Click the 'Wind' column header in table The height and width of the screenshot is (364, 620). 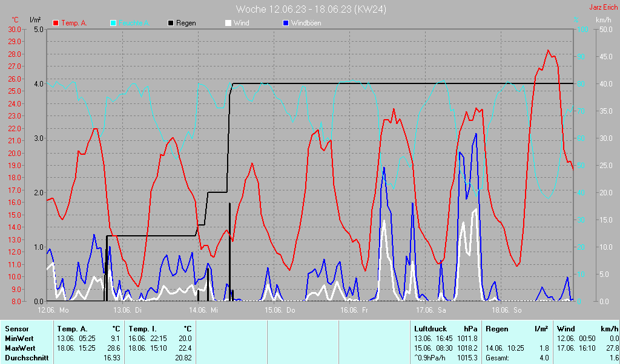point(566,329)
